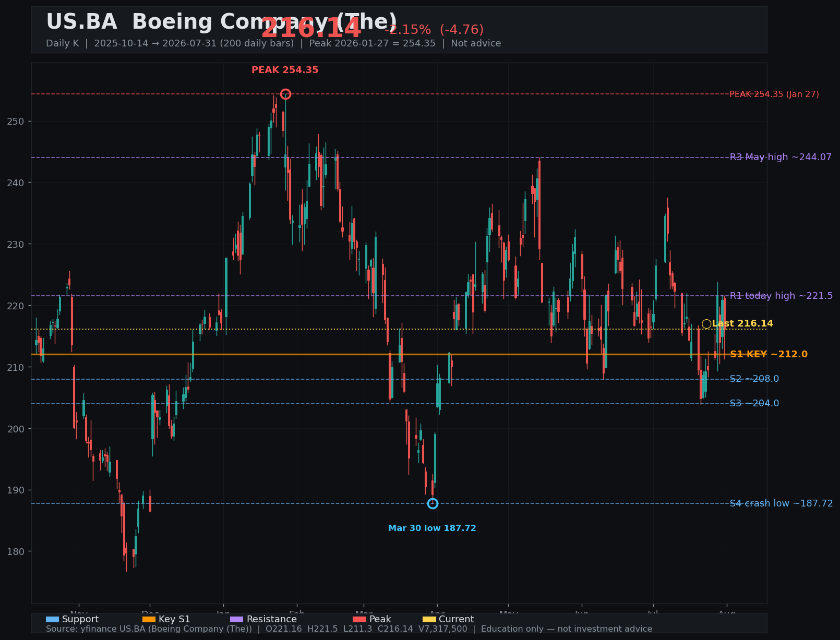The width and height of the screenshot is (840, 640).
Task: Click the 'S3 ~204.0' support label
Action: [754, 403]
